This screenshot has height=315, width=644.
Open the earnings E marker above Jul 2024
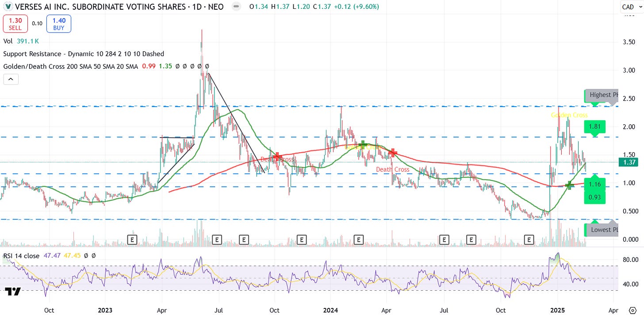[x=445, y=239]
